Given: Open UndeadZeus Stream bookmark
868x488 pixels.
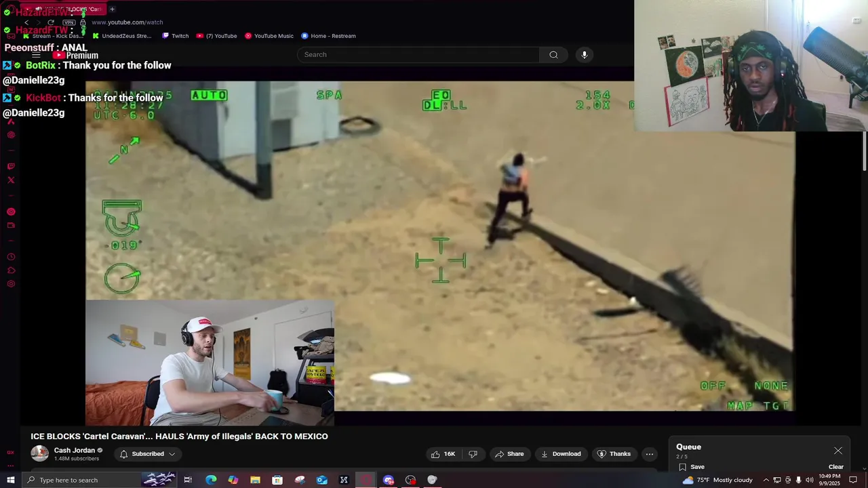Looking at the screenshot, I should [x=122, y=36].
